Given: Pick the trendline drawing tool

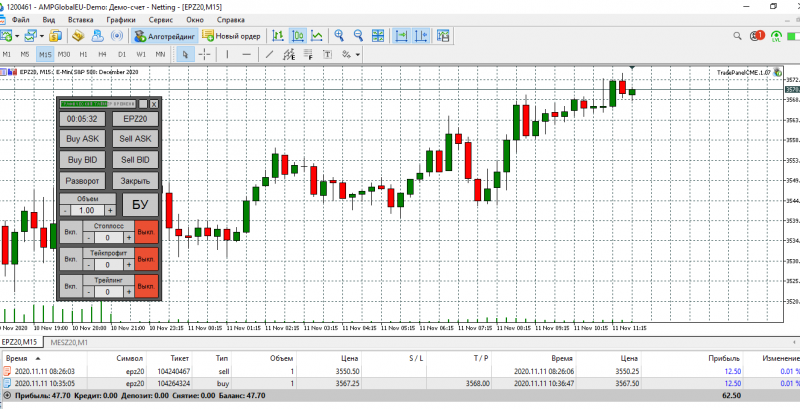Looking at the screenshot, I should 269,54.
